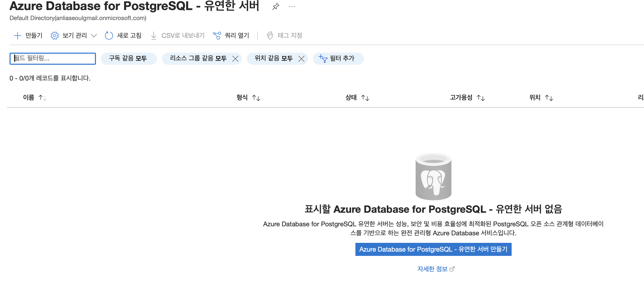The height and width of the screenshot is (289, 644).
Task: Click PostgreSQL elephant database image
Action: pos(433,177)
